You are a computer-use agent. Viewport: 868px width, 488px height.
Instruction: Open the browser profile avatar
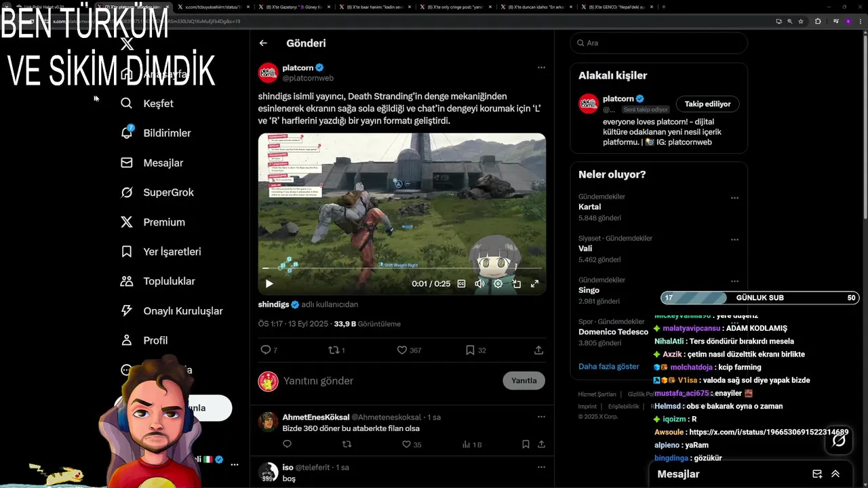click(x=848, y=21)
